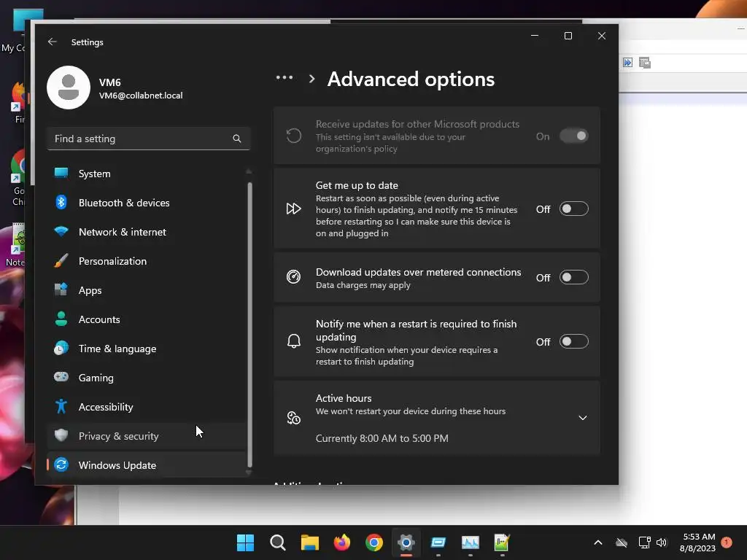Toggle Receive updates for other Microsoft products
The width and height of the screenshot is (747, 560).
pyautogui.click(x=573, y=136)
